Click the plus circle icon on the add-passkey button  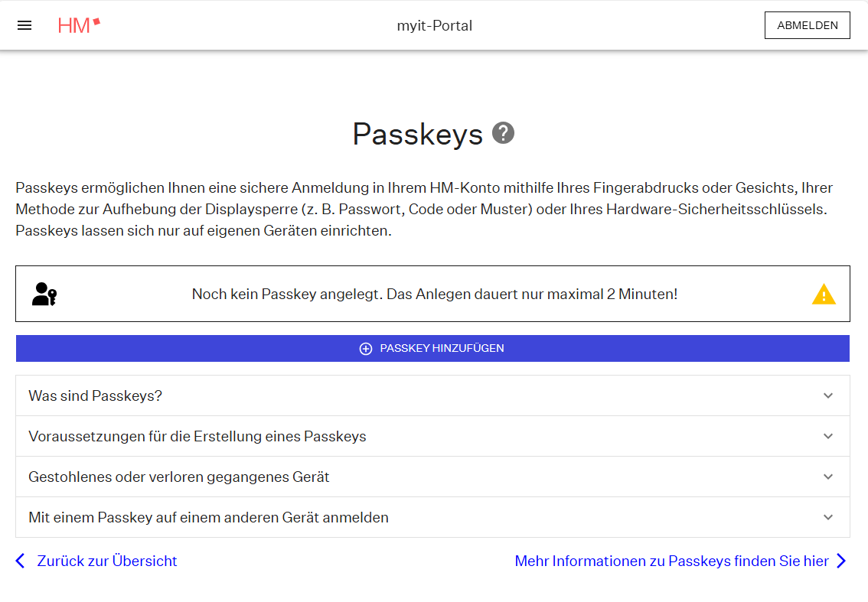click(366, 349)
